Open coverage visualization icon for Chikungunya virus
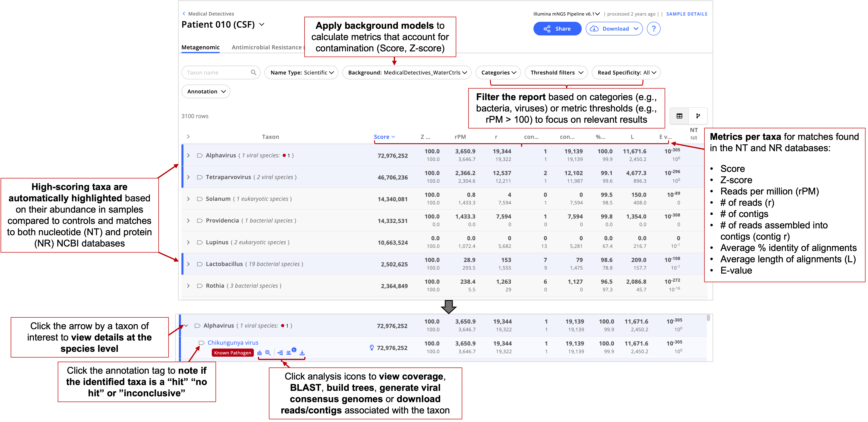Viewport: 868px width, 422px height. click(x=259, y=352)
